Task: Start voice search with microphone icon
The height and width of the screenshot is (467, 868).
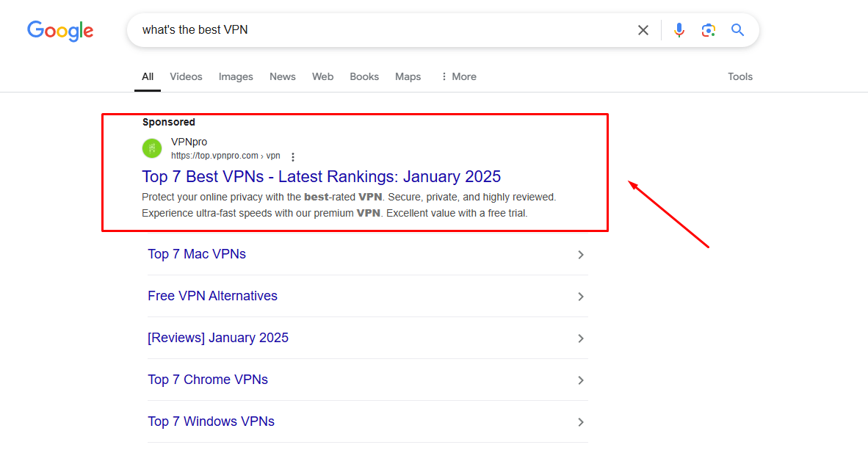Action: click(679, 30)
